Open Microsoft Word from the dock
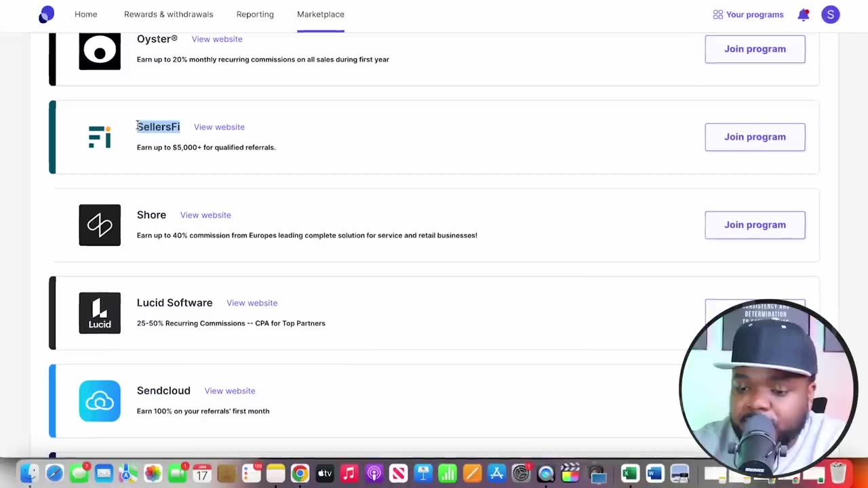Image resolution: width=868 pixels, height=488 pixels. coord(654,473)
